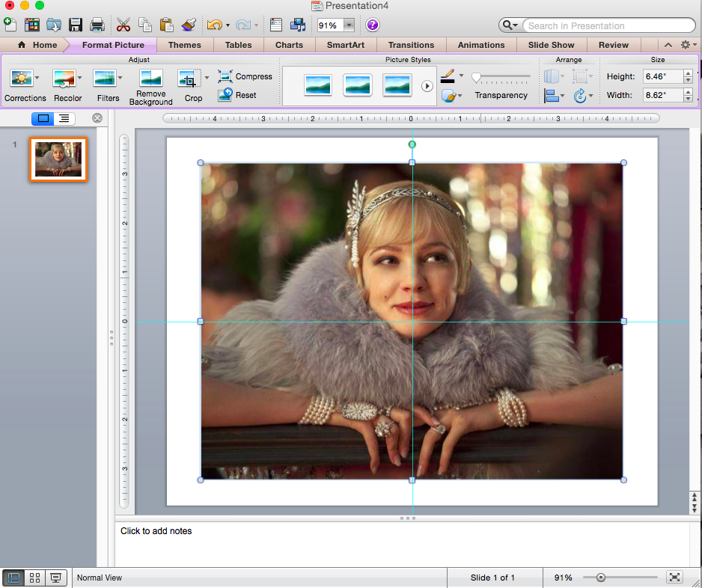Click the Cut scissors icon
702x588 pixels.
(x=123, y=25)
